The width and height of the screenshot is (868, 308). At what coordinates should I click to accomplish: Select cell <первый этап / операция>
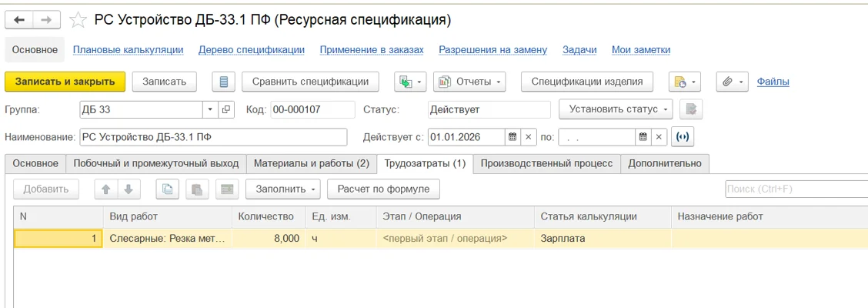pyautogui.click(x=456, y=239)
